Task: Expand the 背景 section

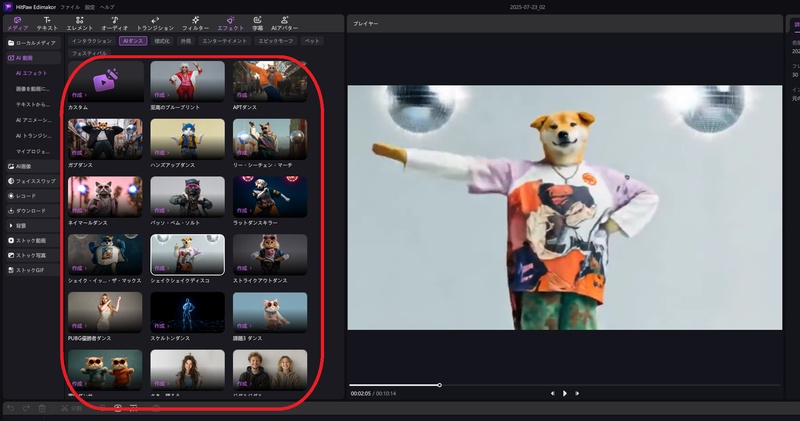Action: tap(33, 226)
